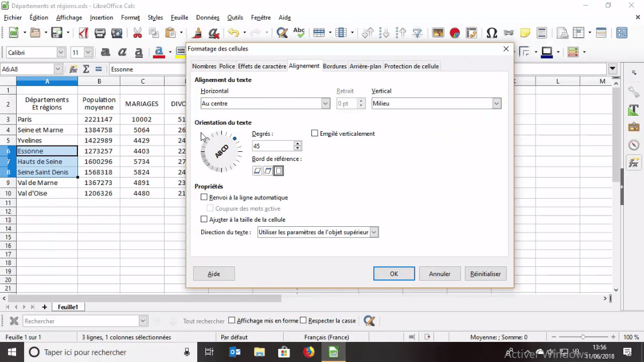Screen dimensions: 644x362
Task: Open the Find & Replace tool
Action: pyautogui.click(x=281, y=33)
